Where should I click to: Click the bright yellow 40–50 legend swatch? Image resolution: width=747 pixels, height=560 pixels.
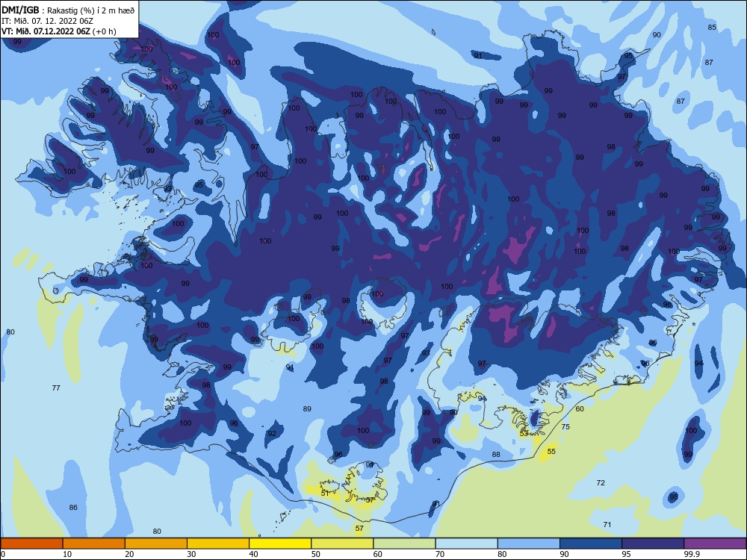280,544
